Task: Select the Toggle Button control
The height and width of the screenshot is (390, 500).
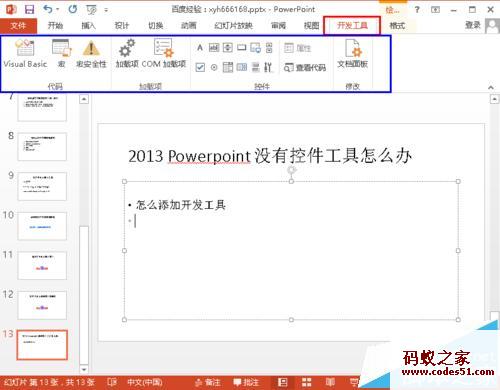Action: (256, 67)
